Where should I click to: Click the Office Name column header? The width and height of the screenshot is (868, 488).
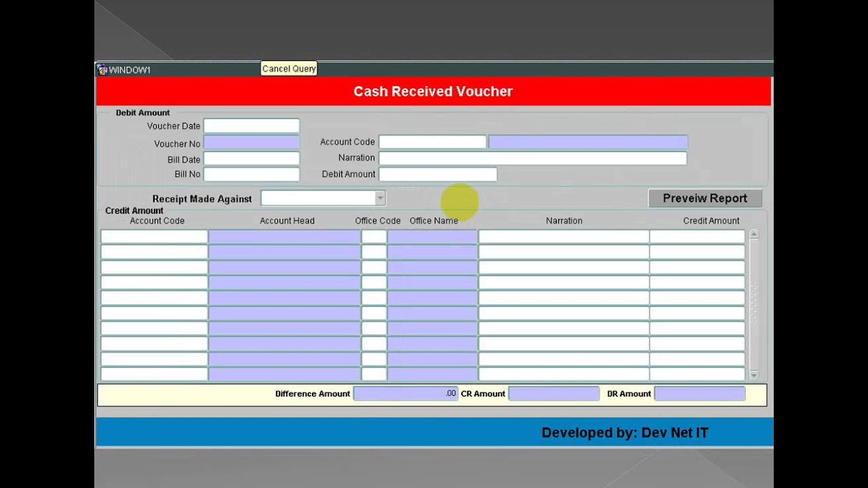point(434,221)
